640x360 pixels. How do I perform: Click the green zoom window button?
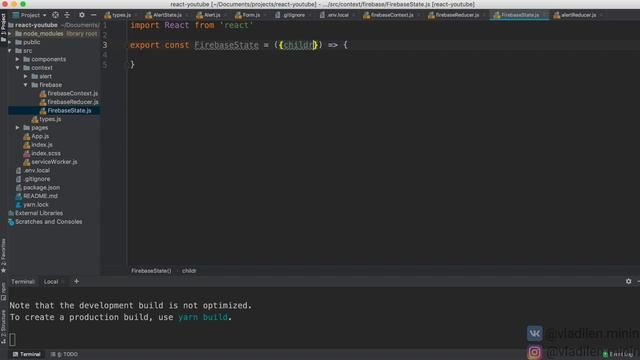click(x=23, y=4)
